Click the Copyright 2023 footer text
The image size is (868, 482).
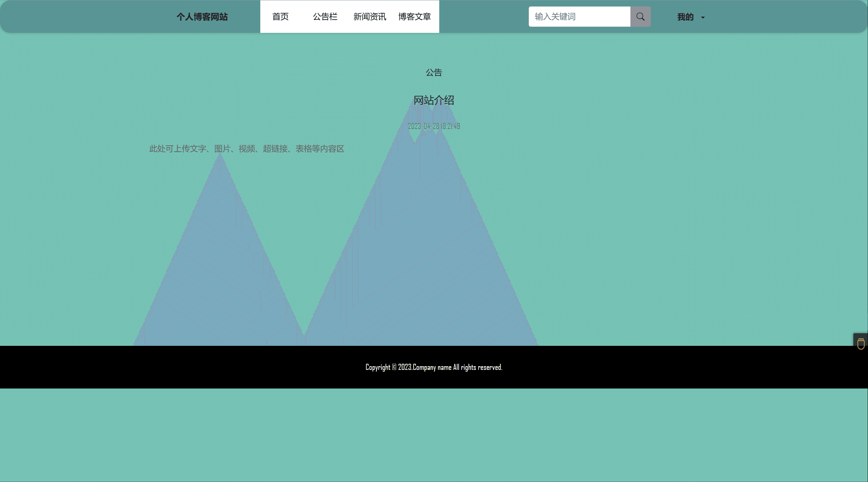coord(434,367)
